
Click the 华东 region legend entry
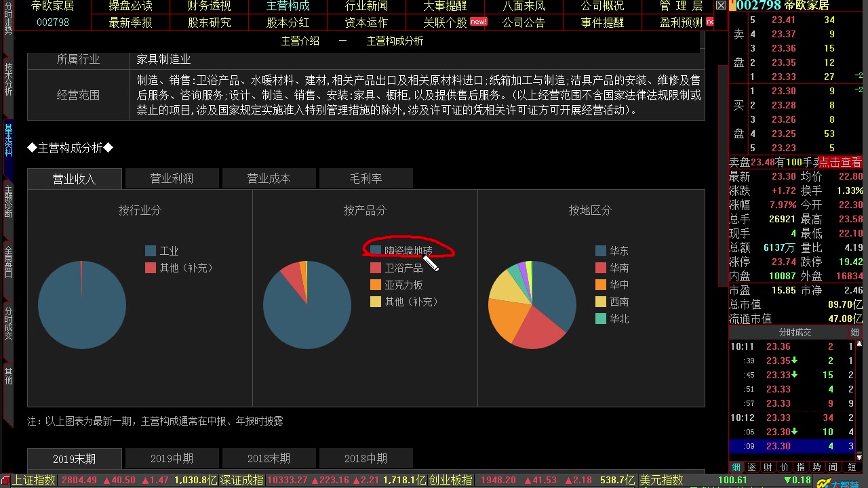[x=620, y=249]
